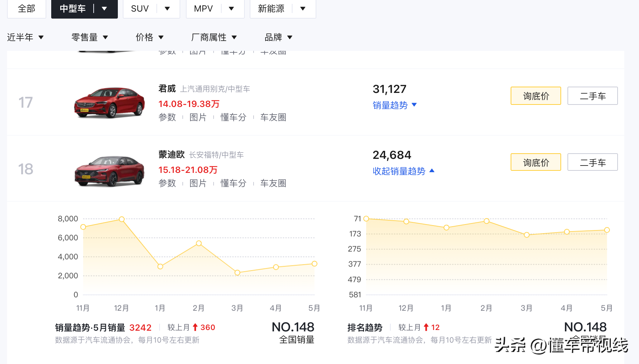The image size is (639, 364).
Task: Select the SUV category tab
Action: (140, 8)
